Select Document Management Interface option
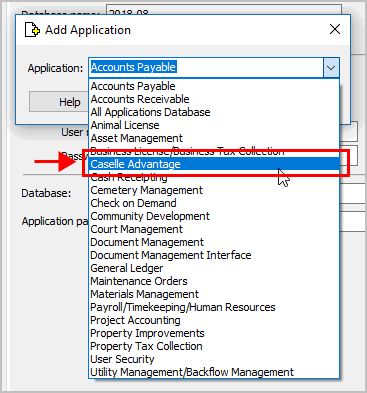The width and height of the screenshot is (367, 393). [x=214, y=255]
